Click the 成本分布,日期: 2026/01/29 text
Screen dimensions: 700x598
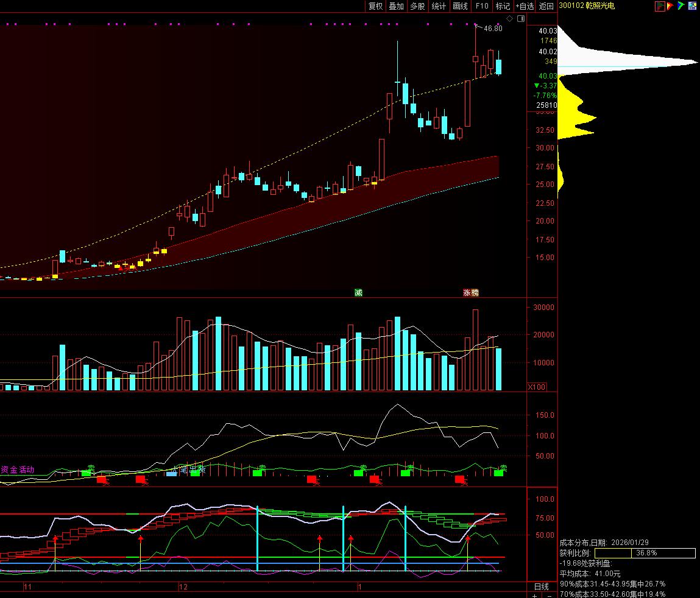pos(604,543)
